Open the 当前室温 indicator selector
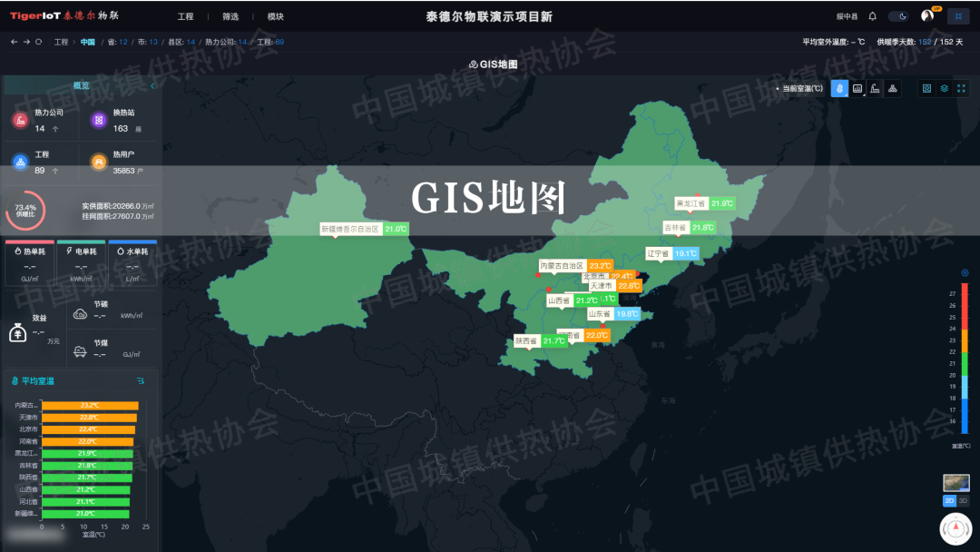Image resolution: width=980 pixels, height=552 pixels. point(801,88)
